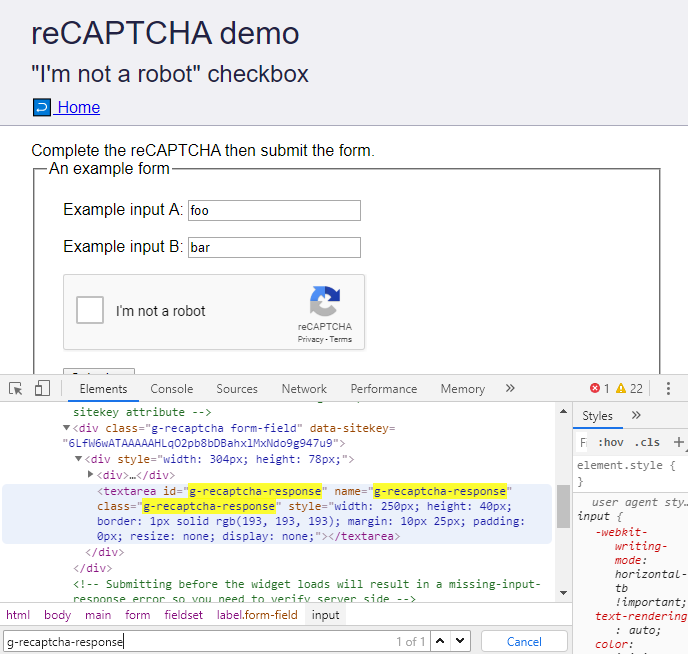Screen dimensions: 688x654
Task: Toggle the :hov element state button
Action: point(609,442)
